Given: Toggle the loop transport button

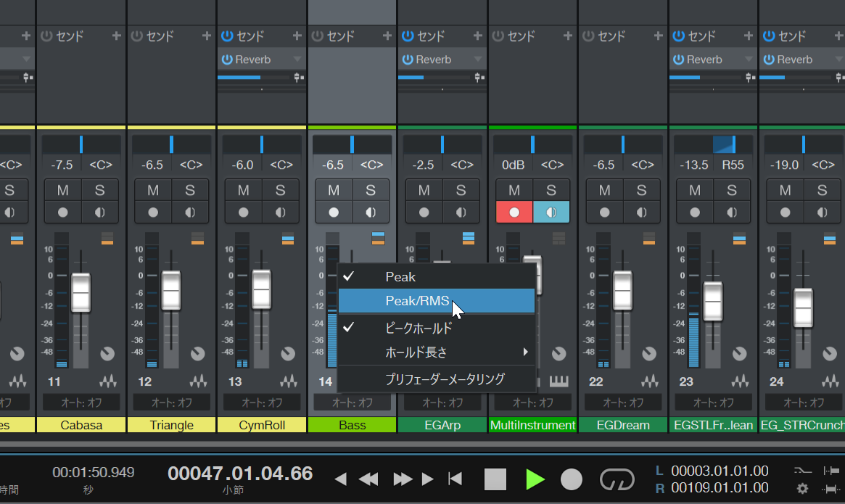Looking at the screenshot, I should tap(617, 479).
